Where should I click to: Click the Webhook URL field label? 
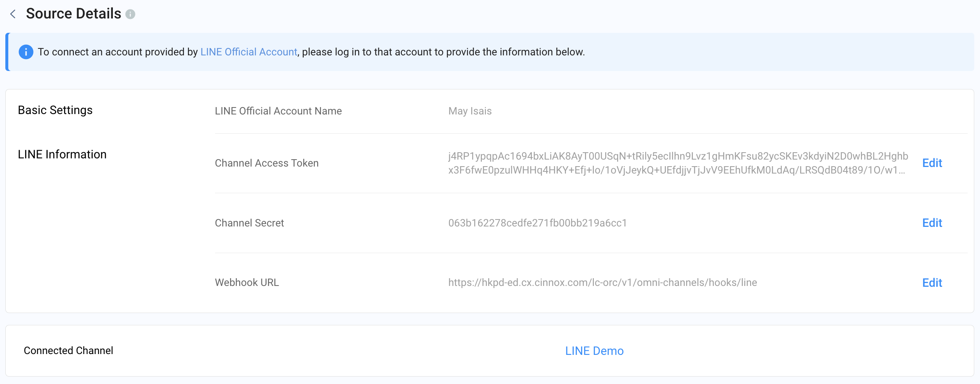pos(247,283)
